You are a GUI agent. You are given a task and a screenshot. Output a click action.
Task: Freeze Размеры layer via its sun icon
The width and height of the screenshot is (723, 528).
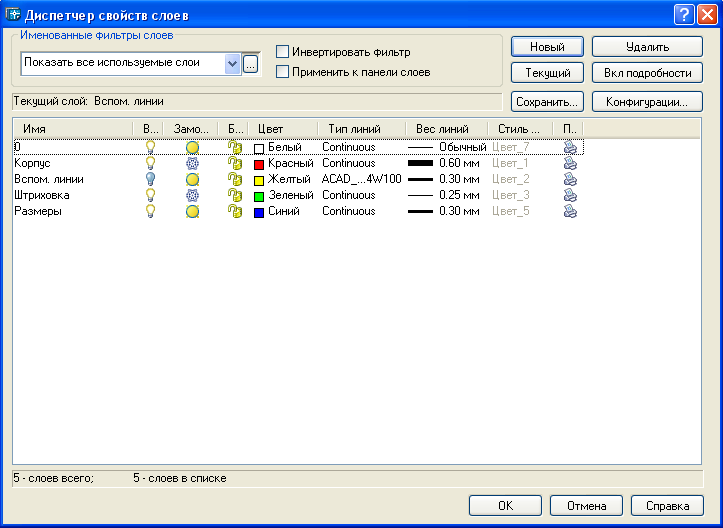click(192, 212)
